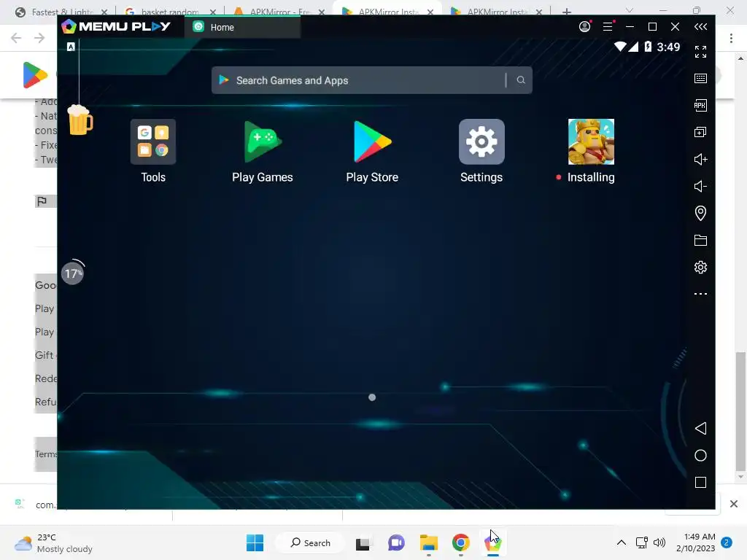
Task: Click the magnifier search icon
Action: point(521,80)
